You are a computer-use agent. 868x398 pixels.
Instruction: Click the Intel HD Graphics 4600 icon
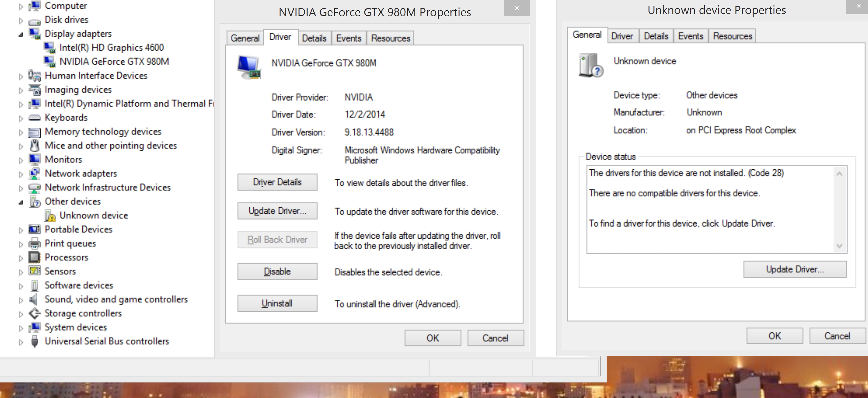coord(49,48)
